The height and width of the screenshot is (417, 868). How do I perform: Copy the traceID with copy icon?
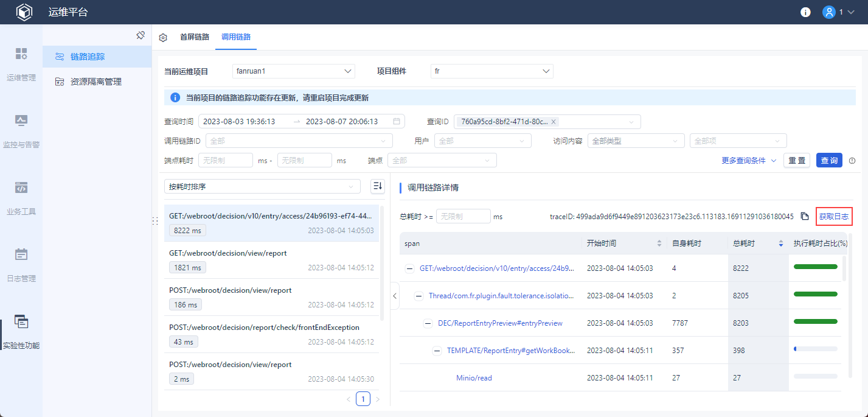(805, 216)
